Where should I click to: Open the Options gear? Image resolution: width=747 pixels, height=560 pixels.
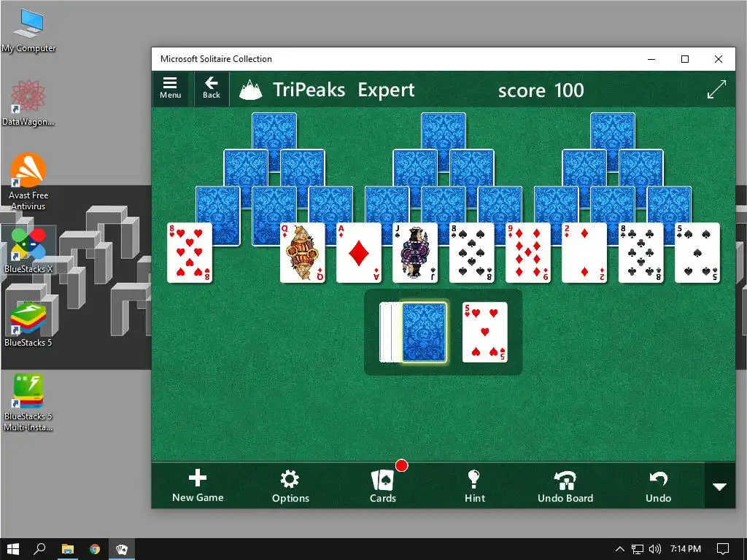click(290, 485)
